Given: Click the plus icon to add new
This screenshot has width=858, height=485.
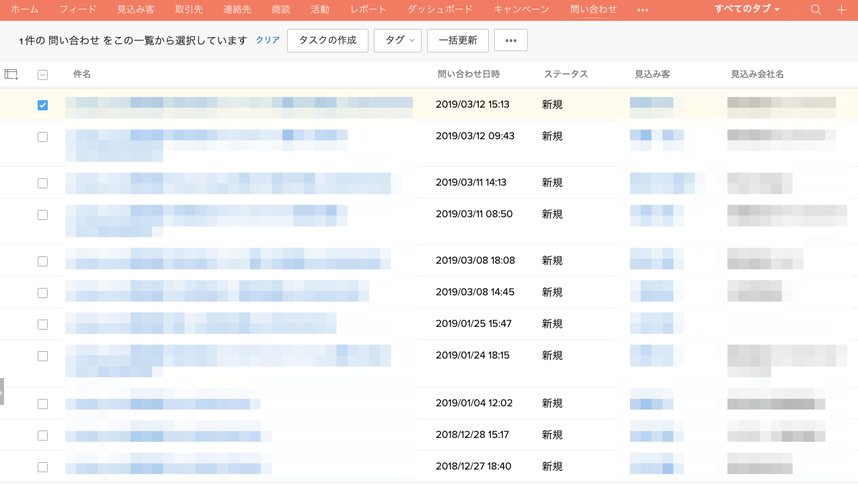Looking at the screenshot, I should [x=842, y=10].
